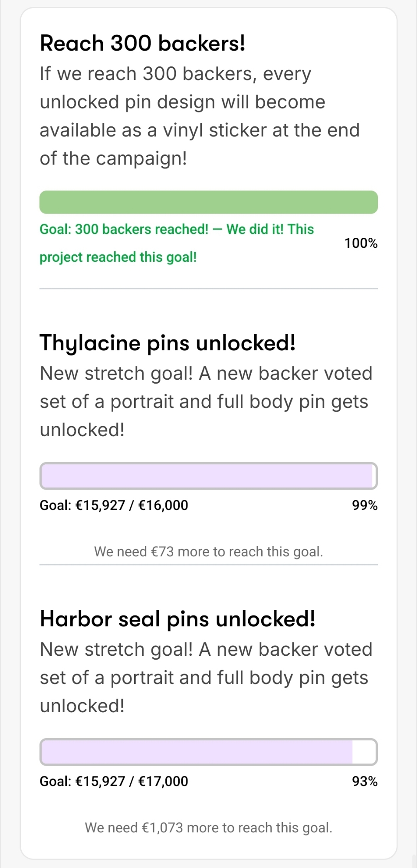Click the fully filled green progress bar
417x868 pixels.
coord(208,202)
